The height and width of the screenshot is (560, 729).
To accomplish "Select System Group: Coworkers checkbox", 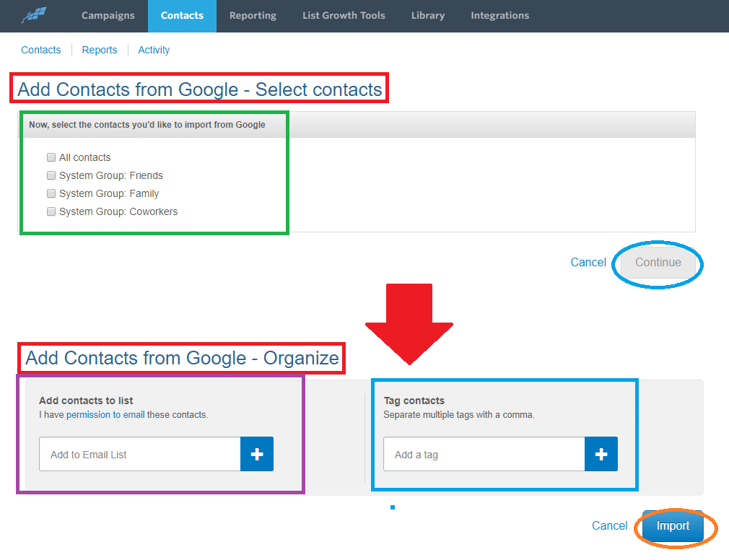I will pos(51,211).
